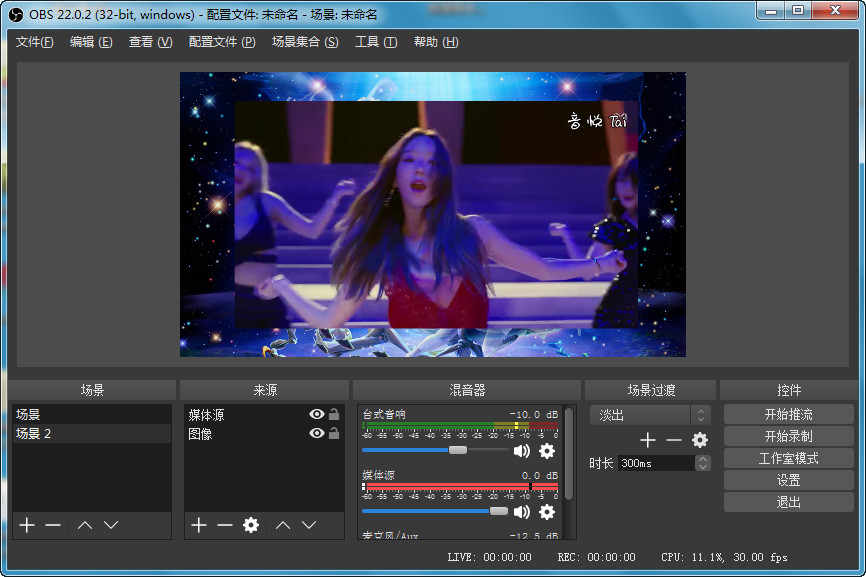Open 媒体源 mixer settings gear
Image resolution: width=866 pixels, height=577 pixels.
[547, 512]
